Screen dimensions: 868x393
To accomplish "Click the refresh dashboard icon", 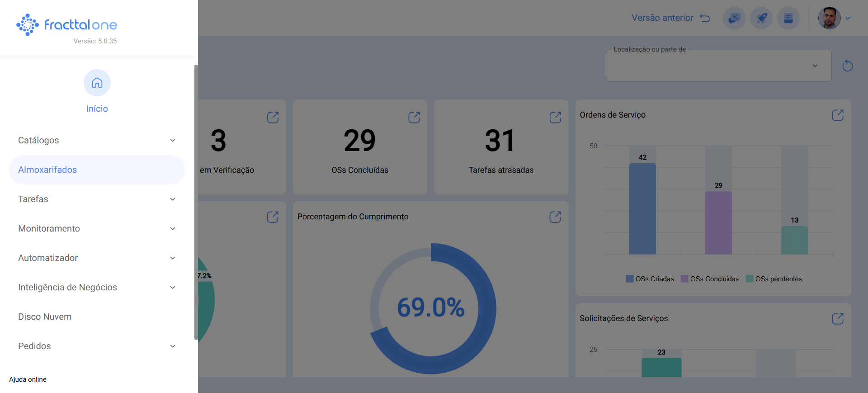I will tap(847, 66).
